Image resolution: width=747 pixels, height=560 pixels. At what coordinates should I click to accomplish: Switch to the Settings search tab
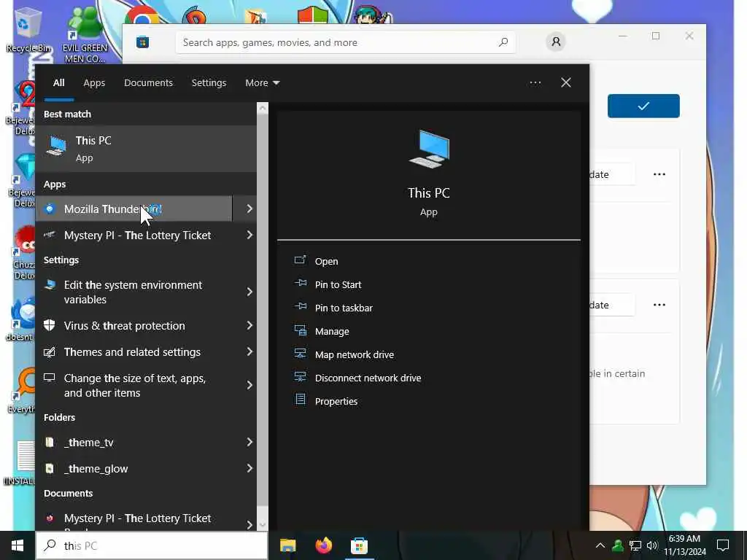tap(209, 83)
